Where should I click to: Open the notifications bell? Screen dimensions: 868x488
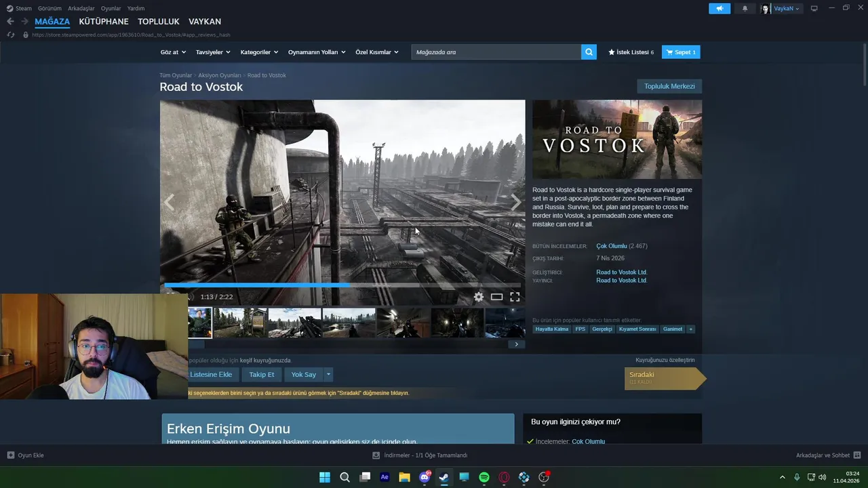point(745,8)
